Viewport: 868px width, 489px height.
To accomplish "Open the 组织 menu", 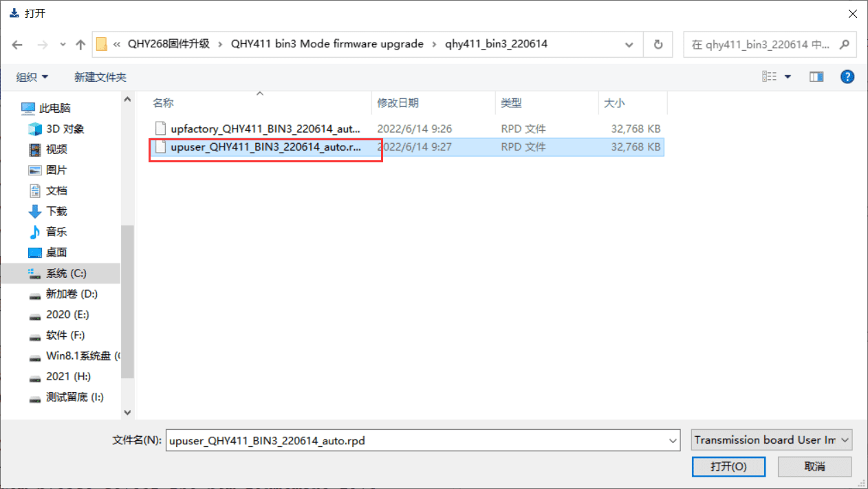I will pyautogui.click(x=32, y=77).
